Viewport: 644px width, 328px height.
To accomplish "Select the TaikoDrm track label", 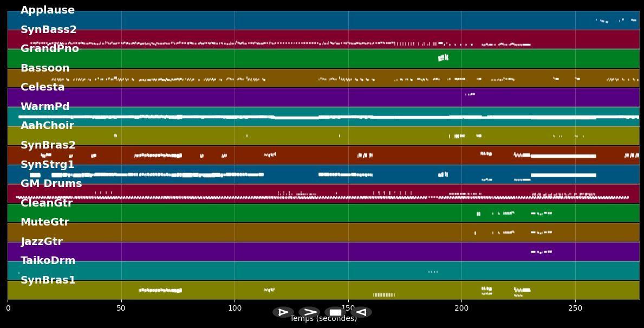I will pos(48,261).
